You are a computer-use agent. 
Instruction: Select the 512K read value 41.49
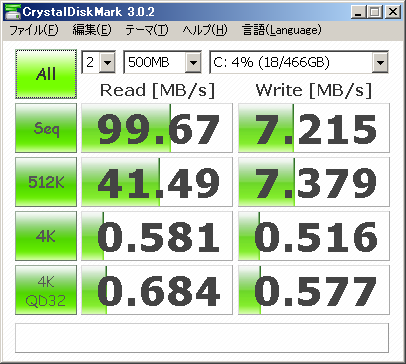click(x=157, y=182)
